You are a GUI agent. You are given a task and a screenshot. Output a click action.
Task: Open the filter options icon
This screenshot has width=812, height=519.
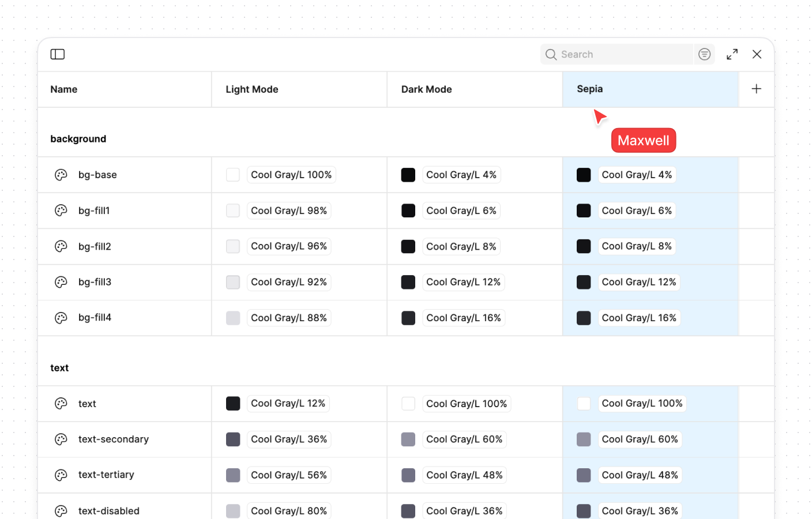pos(704,54)
